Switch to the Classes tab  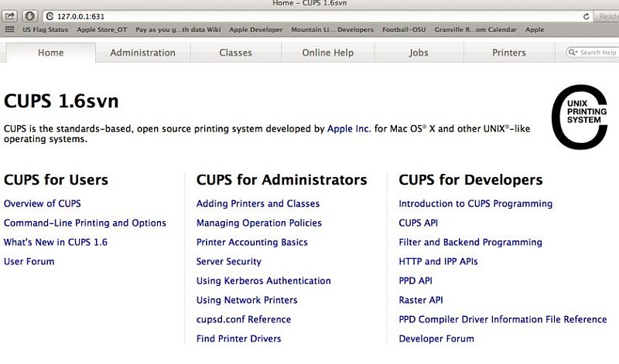pos(236,53)
